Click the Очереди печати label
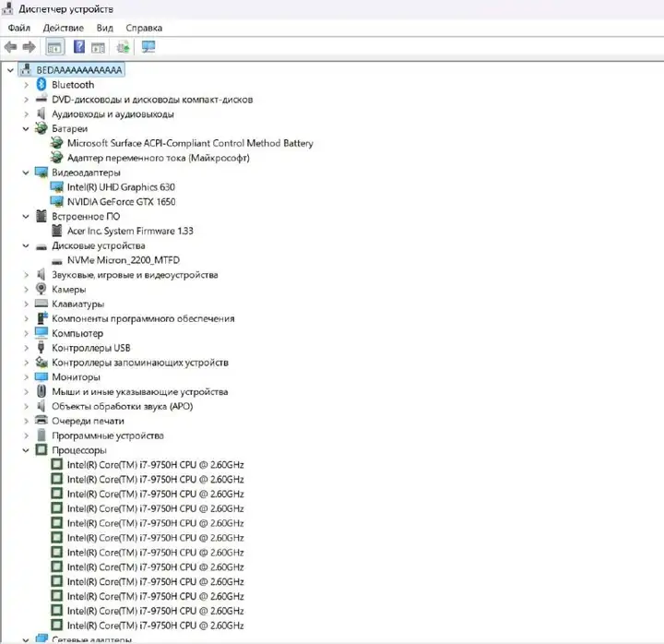Viewport: 664px width, 644px height. pyautogui.click(x=89, y=421)
